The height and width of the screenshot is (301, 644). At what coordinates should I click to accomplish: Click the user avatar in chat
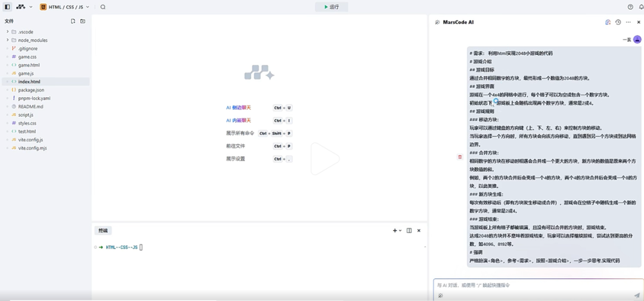(x=637, y=39)
